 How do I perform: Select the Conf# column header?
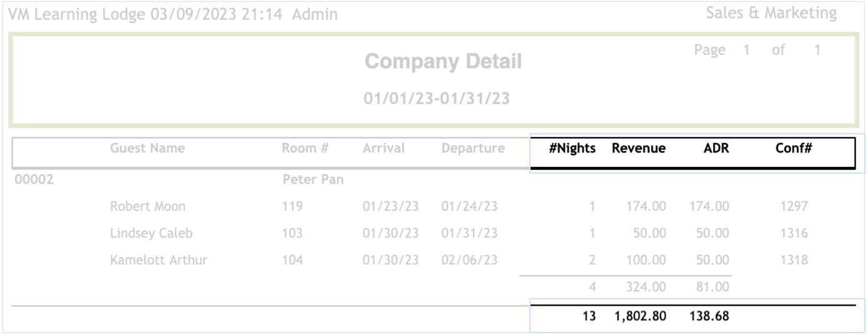pyautogui.click(x=793, y=149)
